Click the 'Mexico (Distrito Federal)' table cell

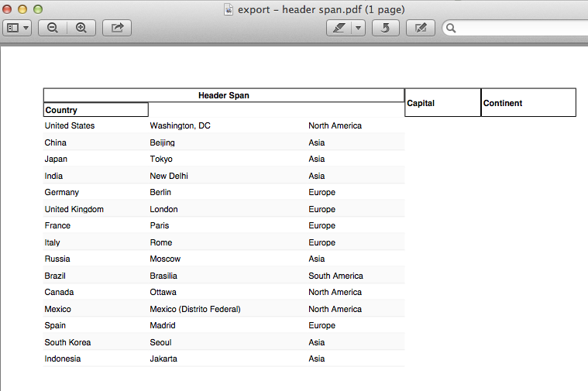coord(195,309)
